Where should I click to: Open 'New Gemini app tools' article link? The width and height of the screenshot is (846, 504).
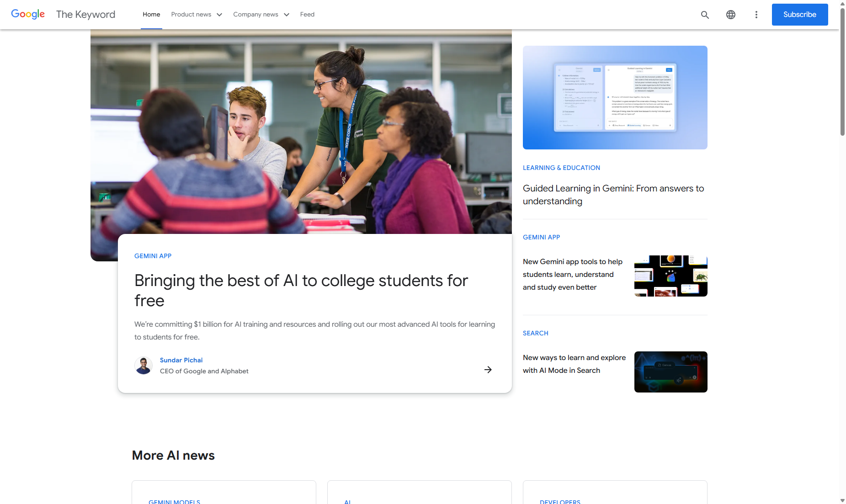tap(573, 274)
